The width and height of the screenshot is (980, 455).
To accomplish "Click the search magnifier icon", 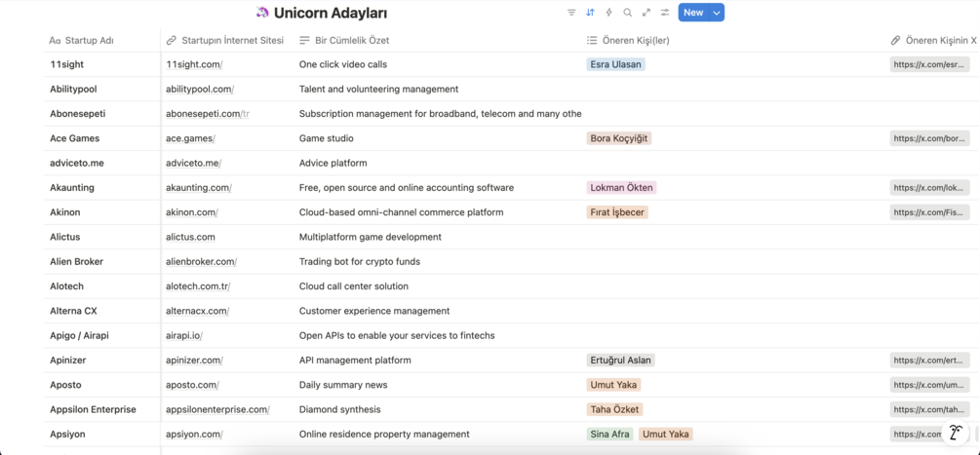I will tap(627, 13).
